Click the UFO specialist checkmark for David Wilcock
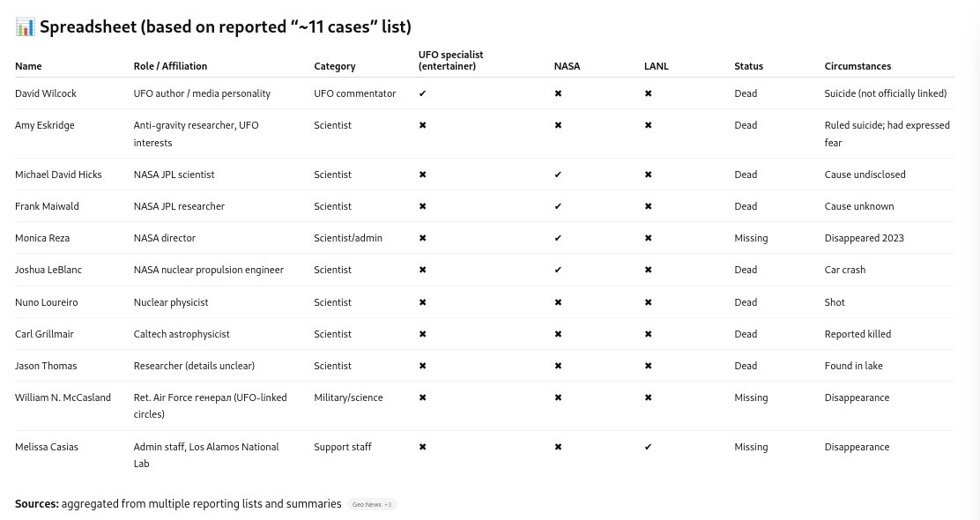Viewport: 980px width, 520px height. point(422,93)
